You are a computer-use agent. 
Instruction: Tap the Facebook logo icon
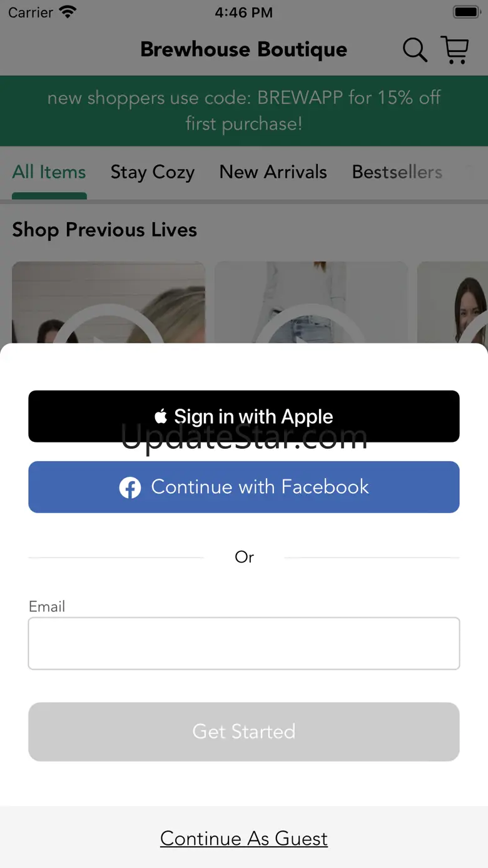[130, 488]
